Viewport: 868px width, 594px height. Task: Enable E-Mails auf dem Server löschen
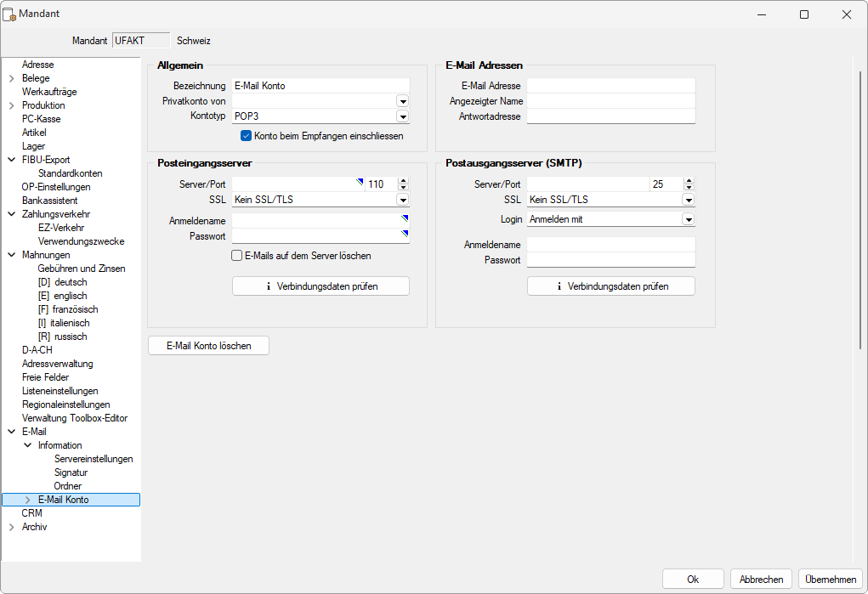[238, 255]
